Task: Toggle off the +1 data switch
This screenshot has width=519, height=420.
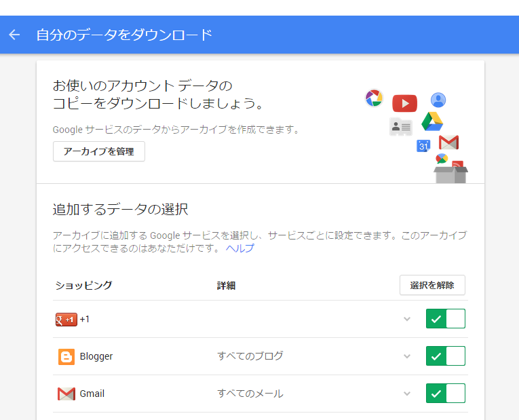Action: pyautogui.click(x=445, y=319)
